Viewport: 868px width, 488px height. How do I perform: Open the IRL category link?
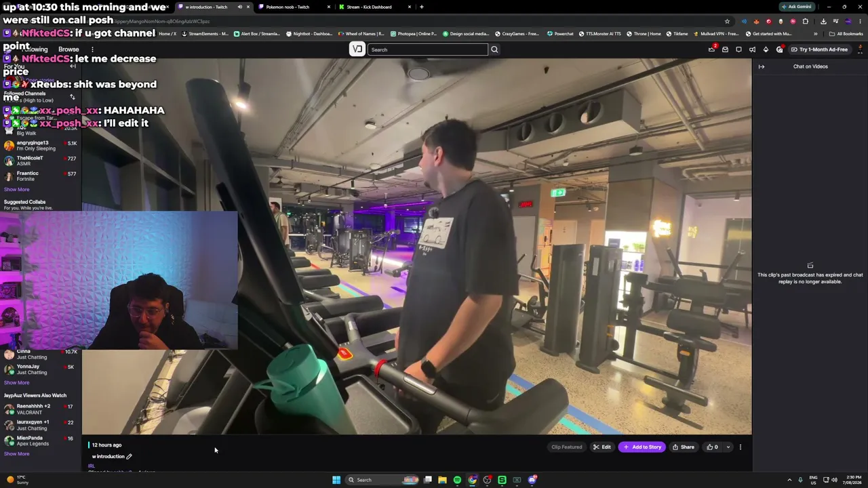tap(91, 466)
